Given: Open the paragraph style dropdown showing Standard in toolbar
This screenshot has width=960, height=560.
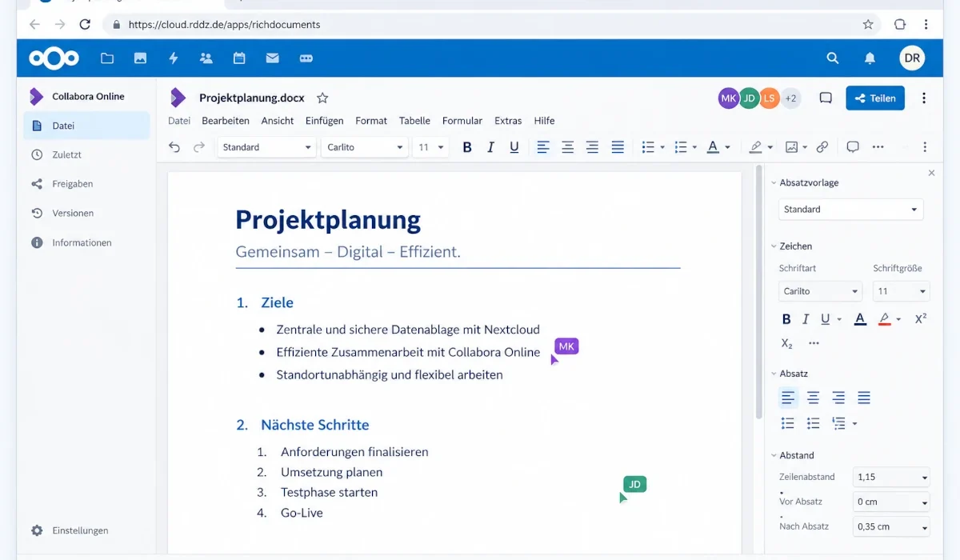Looking at the screenshot, I should [x=266, y=147].
